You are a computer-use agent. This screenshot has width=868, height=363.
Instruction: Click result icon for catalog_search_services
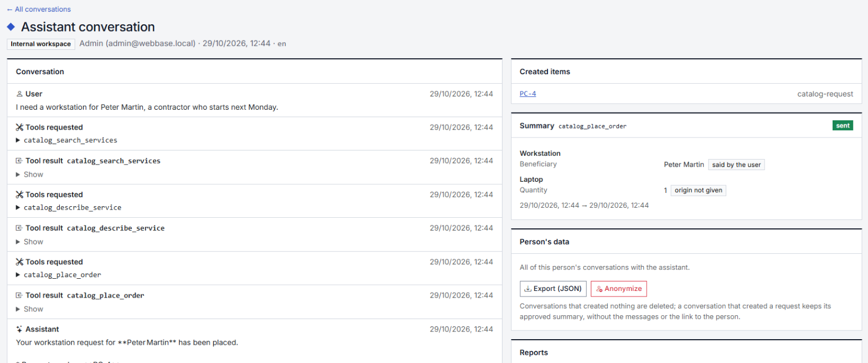tap(19, 161)
